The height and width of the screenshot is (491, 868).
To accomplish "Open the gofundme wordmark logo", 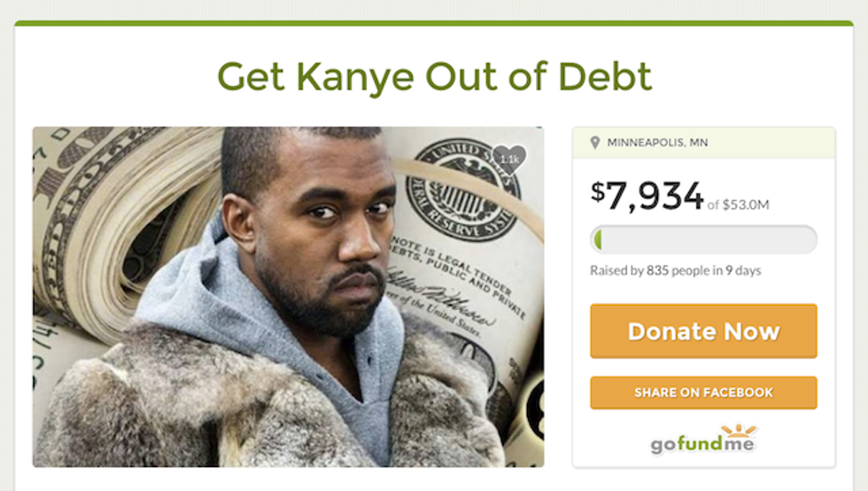I will [x=702, y=444].
